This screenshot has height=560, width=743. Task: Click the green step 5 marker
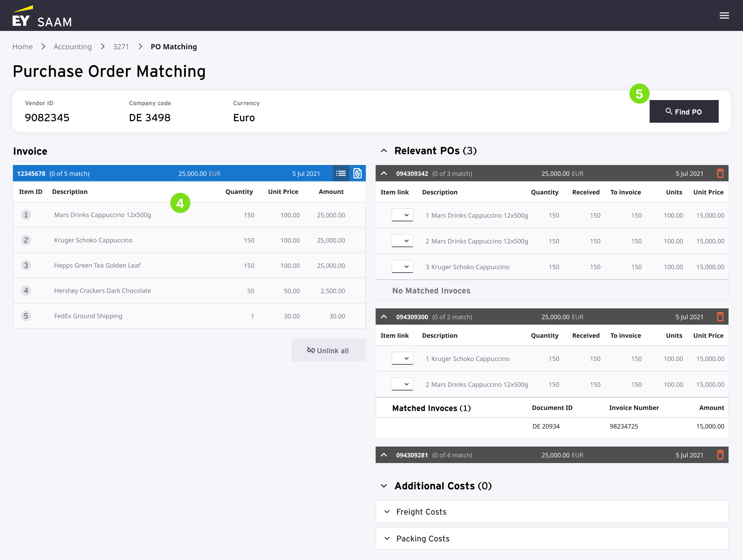pos(639,94)
